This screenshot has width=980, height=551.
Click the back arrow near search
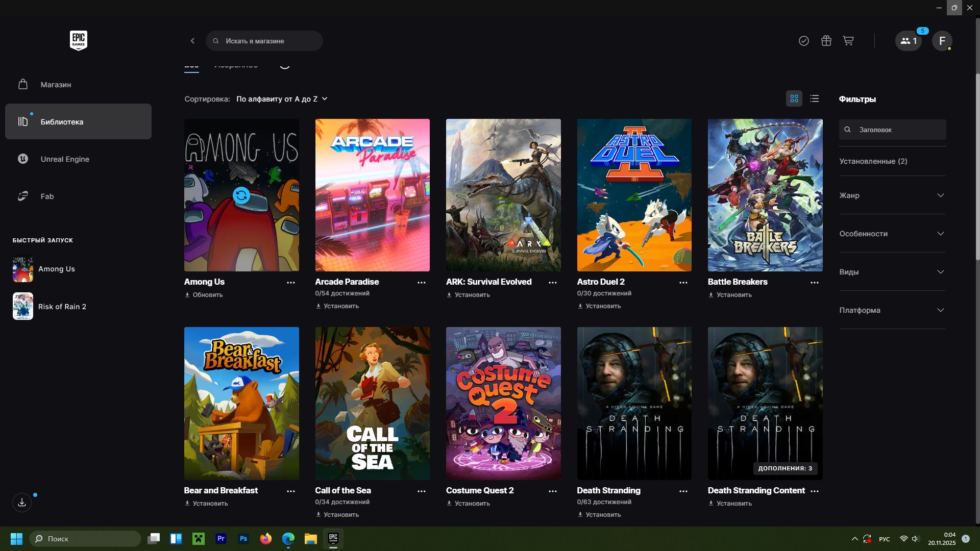[192, 41]
